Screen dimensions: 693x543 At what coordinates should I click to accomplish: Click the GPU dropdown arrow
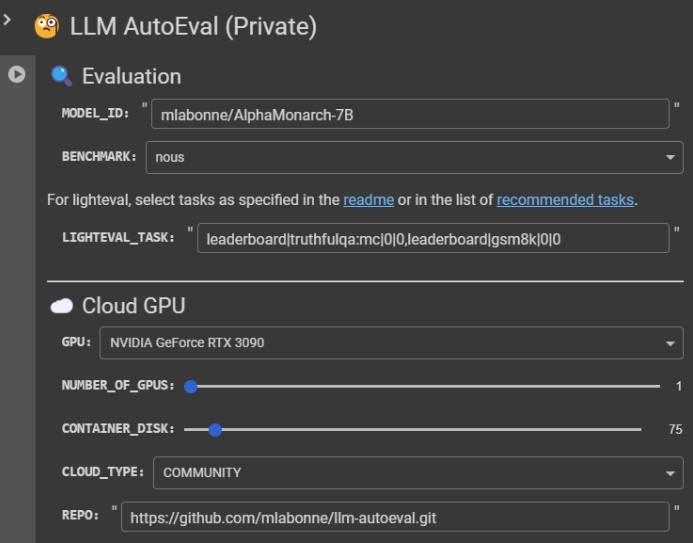tap(670, 343)
